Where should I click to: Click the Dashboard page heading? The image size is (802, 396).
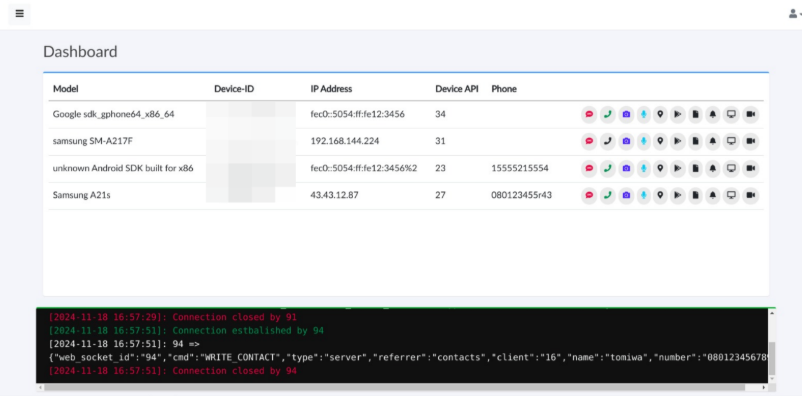[80, 52]
